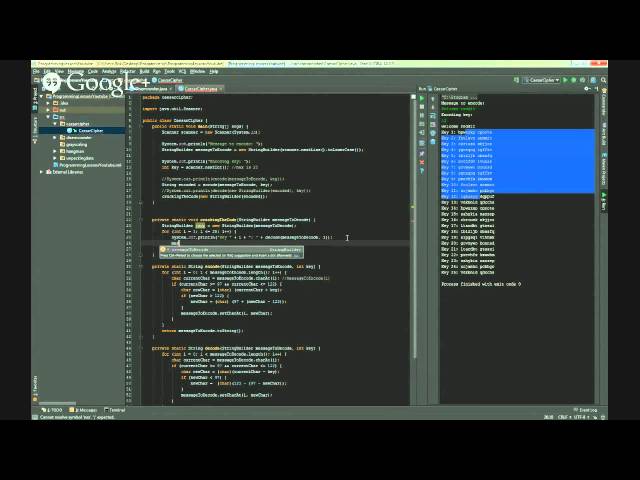
Task: Click the Pin tab icon in Run panel
Action: pos(422,153)
